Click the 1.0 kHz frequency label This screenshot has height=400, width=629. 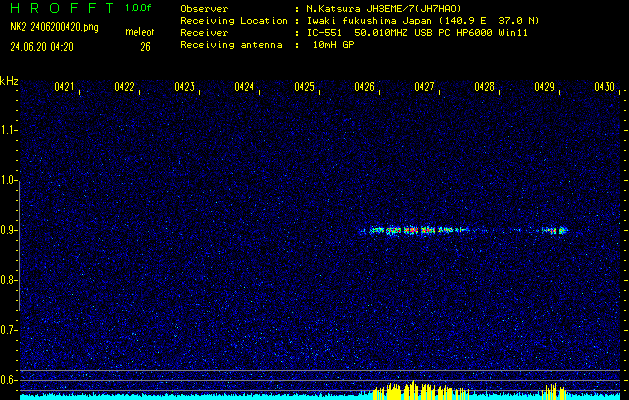click(x=8, y=180)
